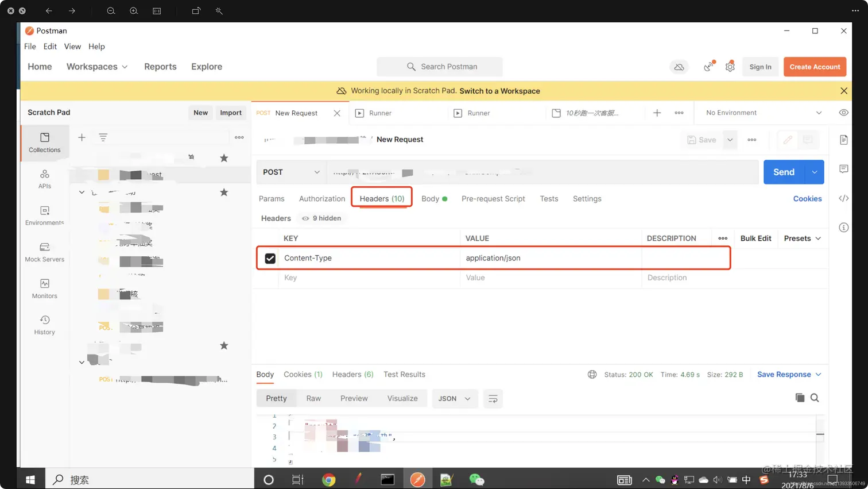Click the network globe icon near Status
The width and height of the screenshot is (868, 489).
(592, 375)
